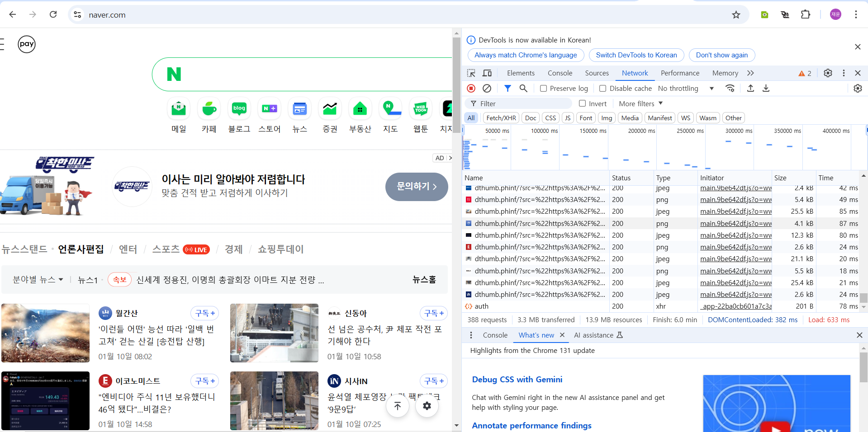The height and width of the screenshot is (432, 868).
Task: Click the network overview timeline
Action: (664, 148)
